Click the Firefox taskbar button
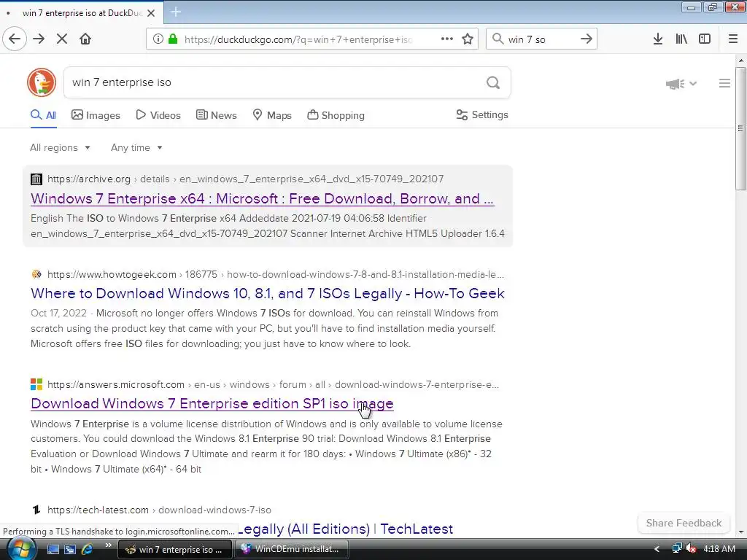Viewport: 747px width, 560px height. (174, 549)
